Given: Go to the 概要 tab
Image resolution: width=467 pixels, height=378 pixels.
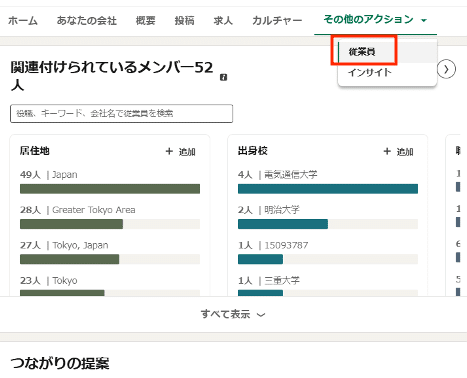Looking at the screenshot, I should point(145,21).
